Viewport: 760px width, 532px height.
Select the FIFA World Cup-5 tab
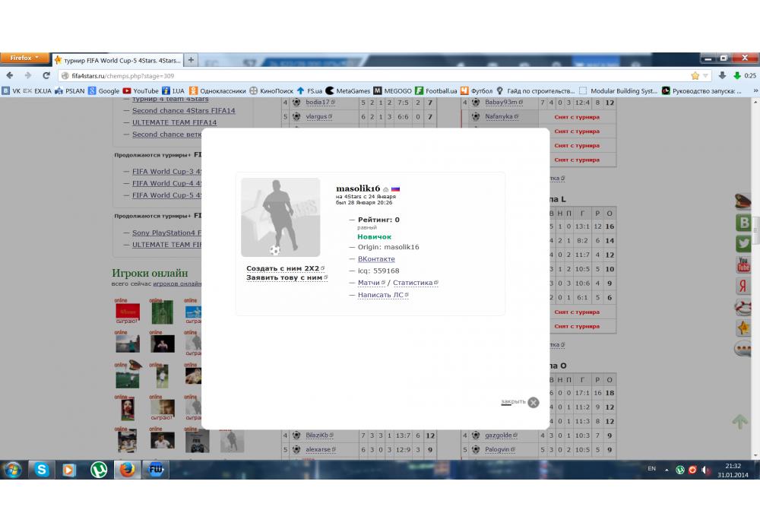click(x=118, y=61)
